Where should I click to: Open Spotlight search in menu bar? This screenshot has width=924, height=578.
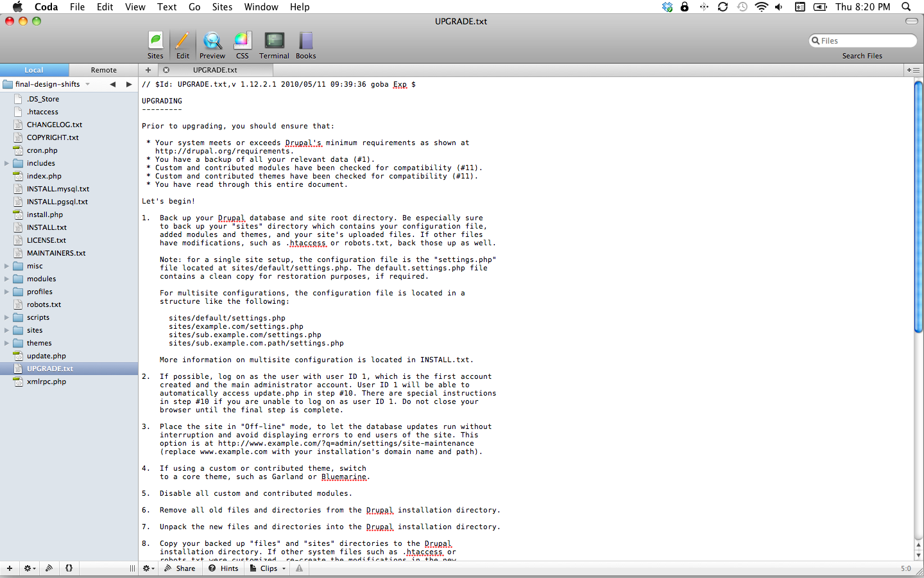point(906,7)
